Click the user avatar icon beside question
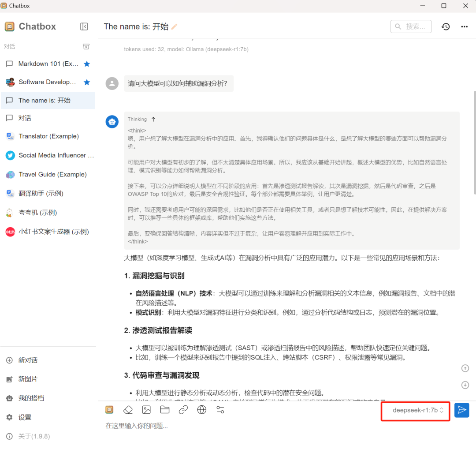476x457 pixels. (x=112, y=83)
